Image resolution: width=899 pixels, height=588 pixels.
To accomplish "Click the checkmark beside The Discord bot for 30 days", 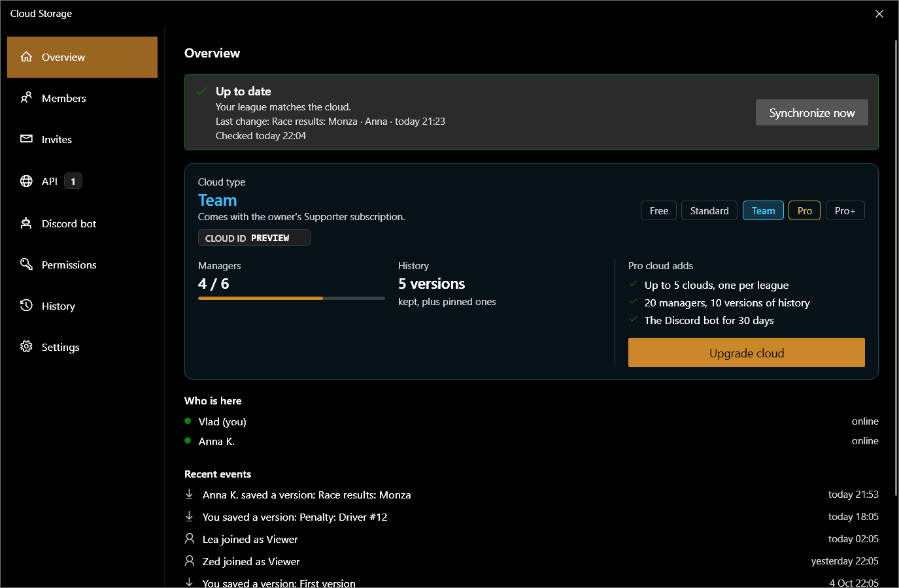I will (633, 319).
